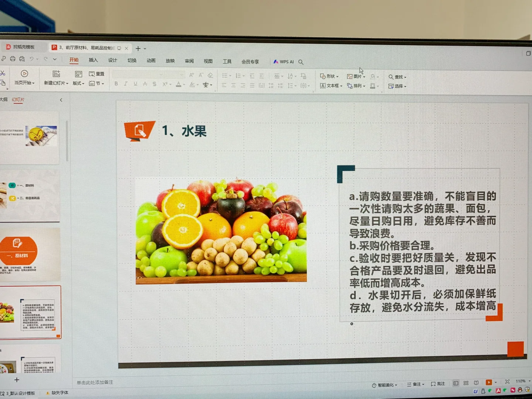Switch to the 大纲 outline panel tab
532x399 pixels.
(x=3, y=99)
